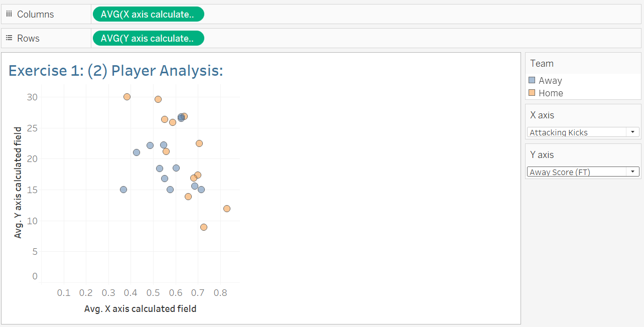Click the Team legend header
This screenshot has height=327, width=644.
click(542, 64)
